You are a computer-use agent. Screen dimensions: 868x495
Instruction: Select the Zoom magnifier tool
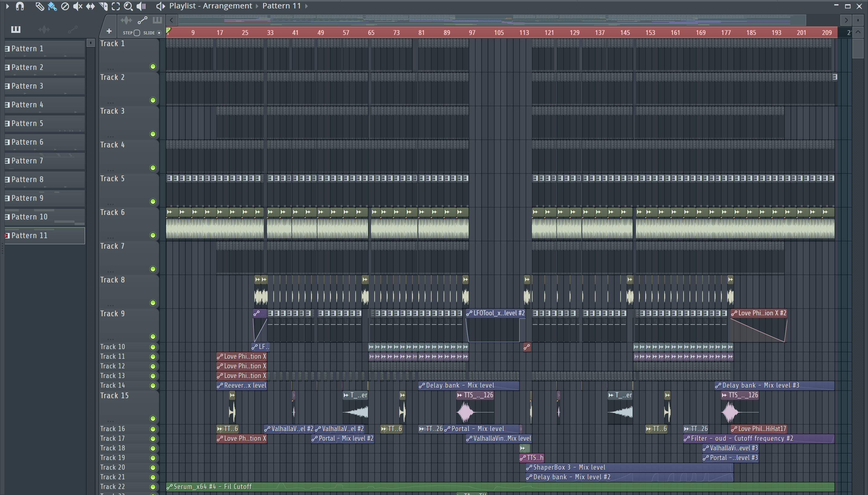[128, 6]
